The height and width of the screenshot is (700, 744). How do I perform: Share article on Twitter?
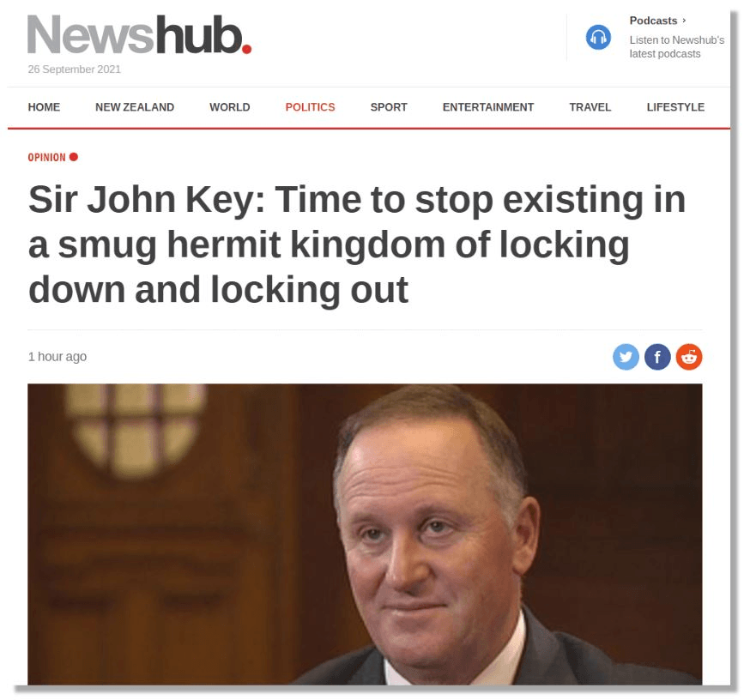(x=626, y=357)
